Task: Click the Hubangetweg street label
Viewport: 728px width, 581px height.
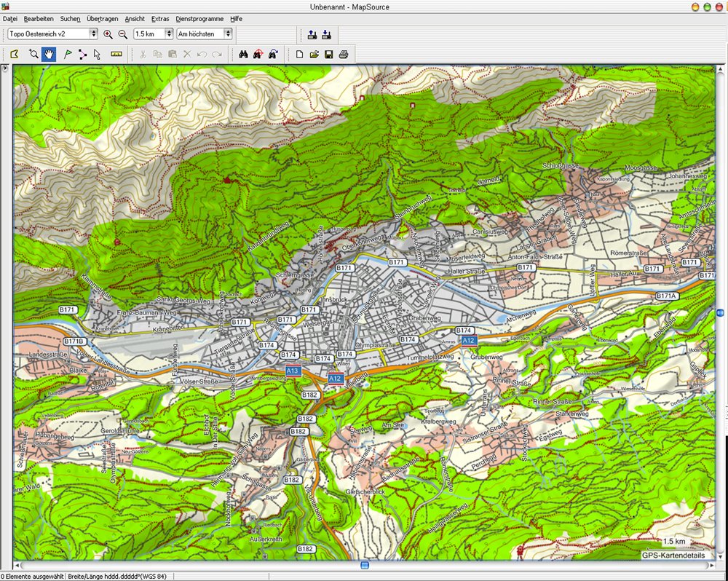Action: [55, 437]
